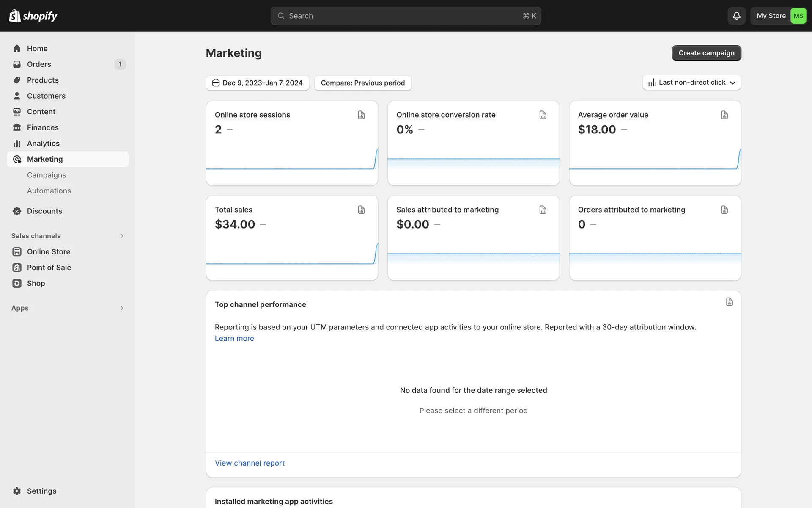Go to Campaigns in the sidebar
This screenshot has width=812, height=508.
(x=47, y=175)
